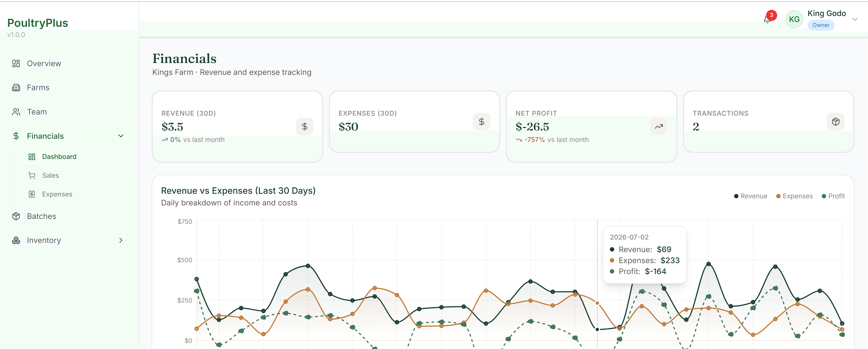Click the red notification count badge 3
The width and height of the screenshot is (868, 349).
[x=771, y=15]
